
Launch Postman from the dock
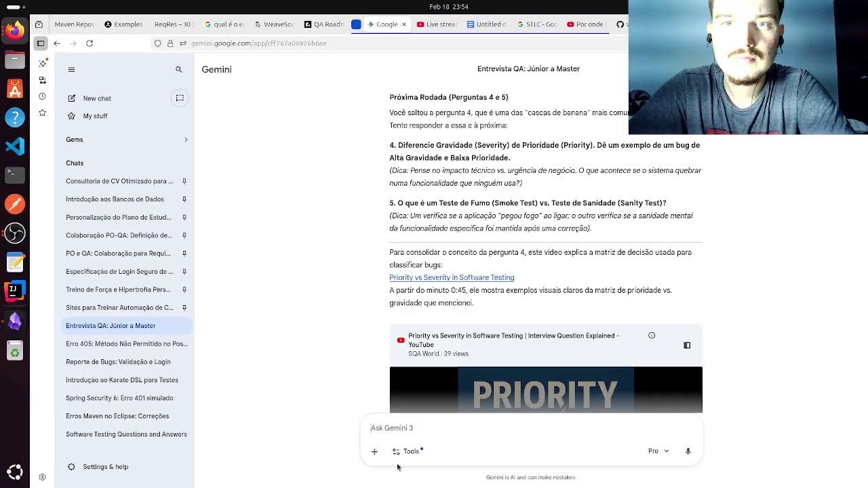click(x=15, y=204)
